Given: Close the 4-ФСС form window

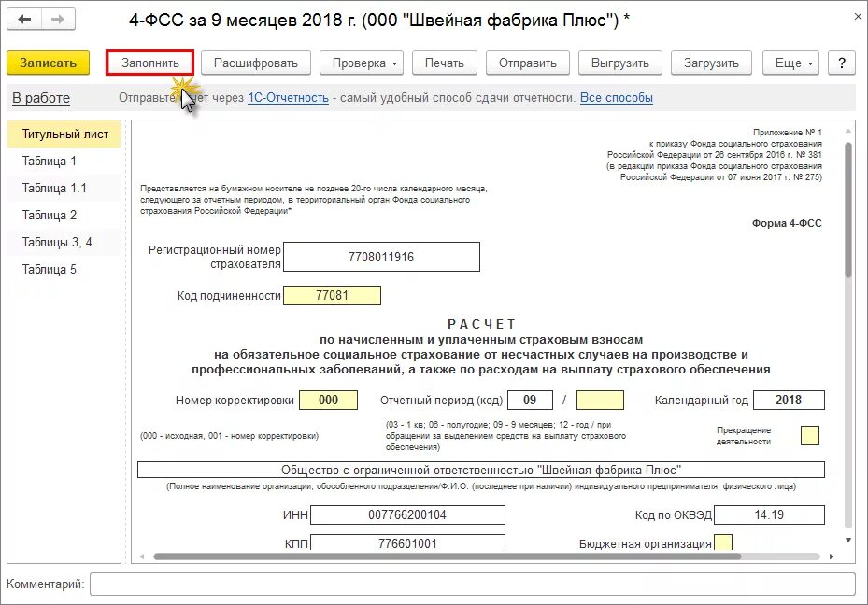Looking at the screenshot, I should pyautogui.click(x=858, y=17).
